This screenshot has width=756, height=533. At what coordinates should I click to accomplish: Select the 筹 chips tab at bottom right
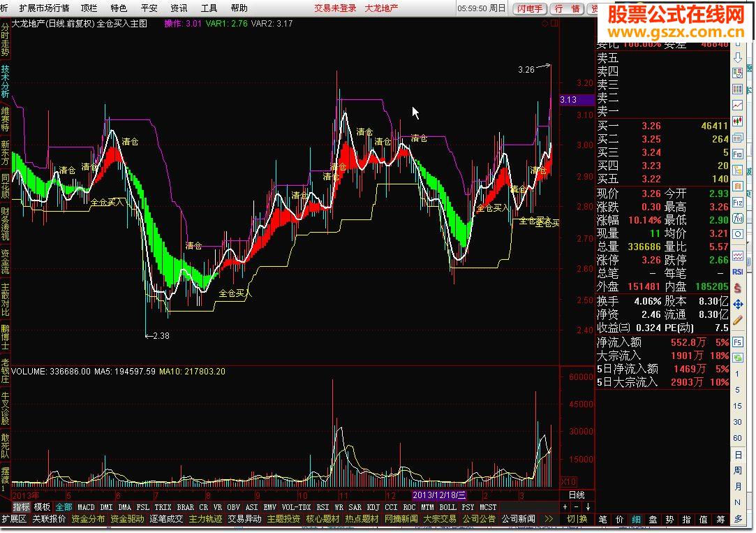pyautogui.click(x=720, y=520)
